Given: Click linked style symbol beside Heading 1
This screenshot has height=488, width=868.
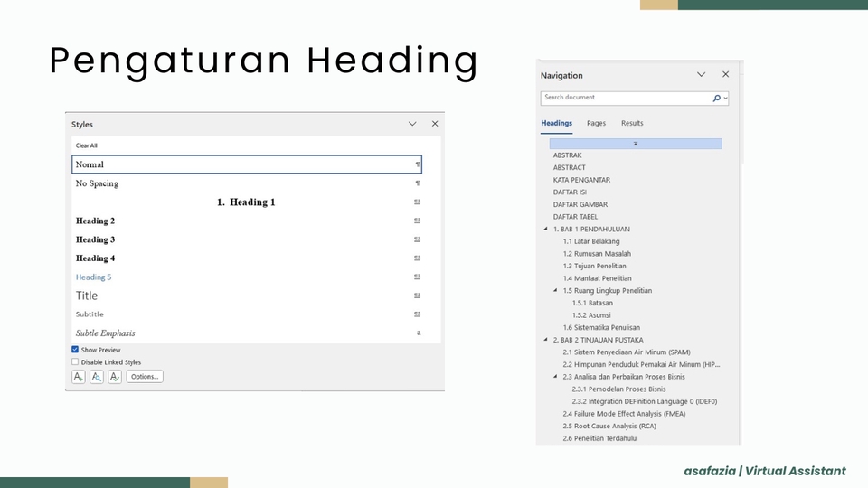Looking at the screenshot, I should [x=417, y=202].
